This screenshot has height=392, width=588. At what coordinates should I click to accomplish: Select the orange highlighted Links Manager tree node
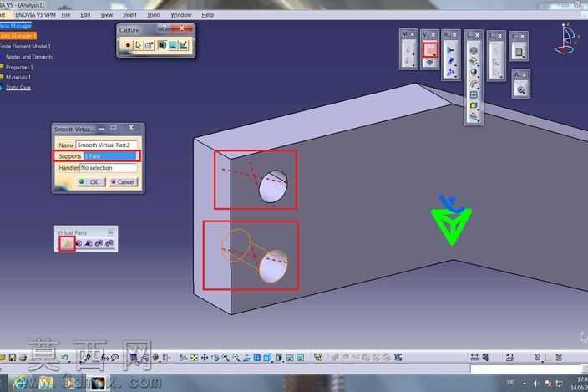click(x=18, y=36)
